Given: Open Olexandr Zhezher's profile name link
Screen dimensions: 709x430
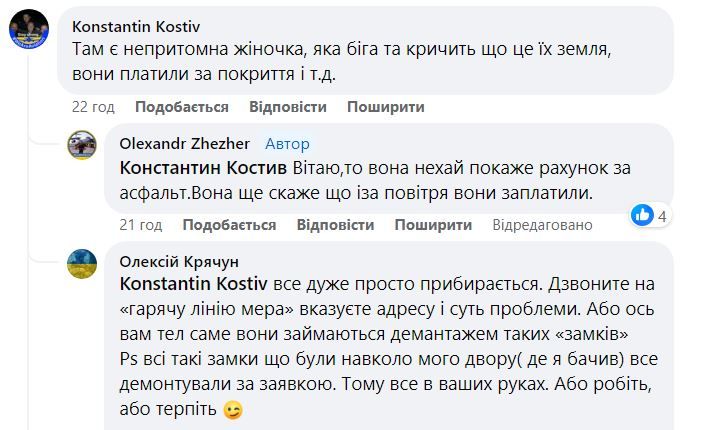Looking at the screenshot, I should click(183, 144).
